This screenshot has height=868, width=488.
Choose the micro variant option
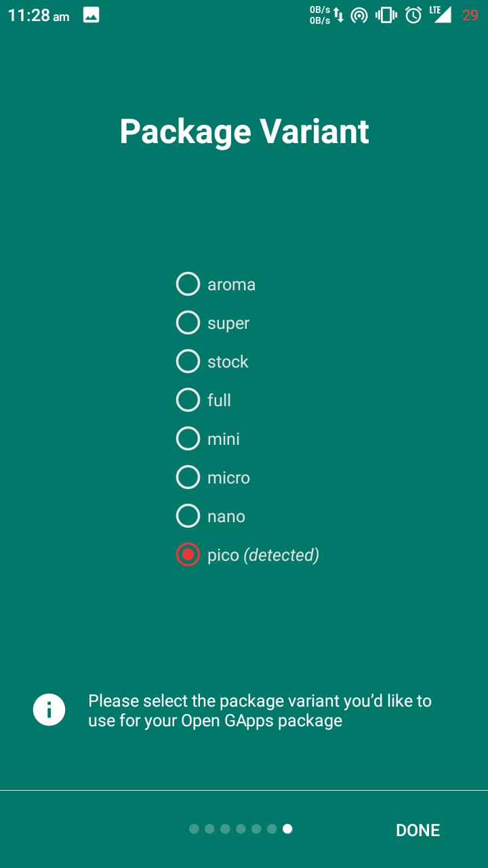[188, 477]
